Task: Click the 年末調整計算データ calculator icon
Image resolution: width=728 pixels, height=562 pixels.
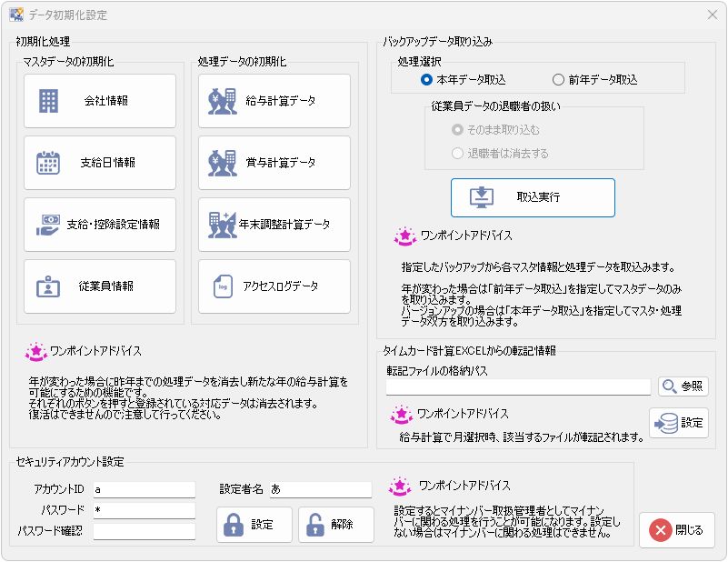Action: pyautogui.click(x=222, y=225)
